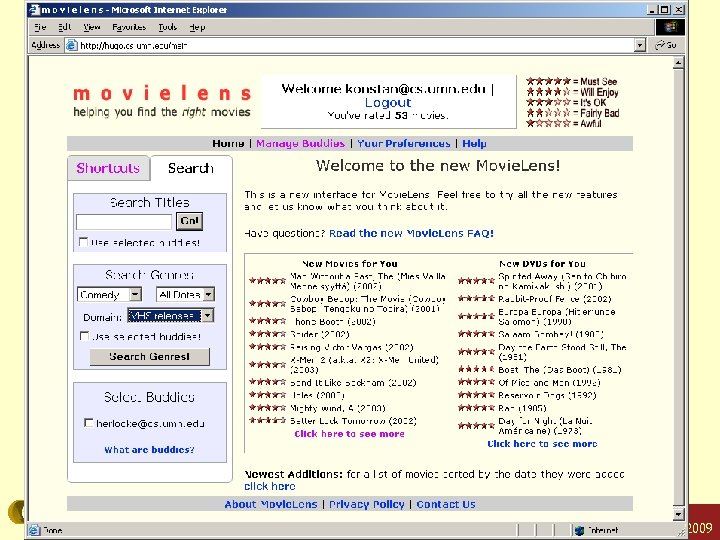Check Use selected buddies under Search Titles

(x=84, y=242)
